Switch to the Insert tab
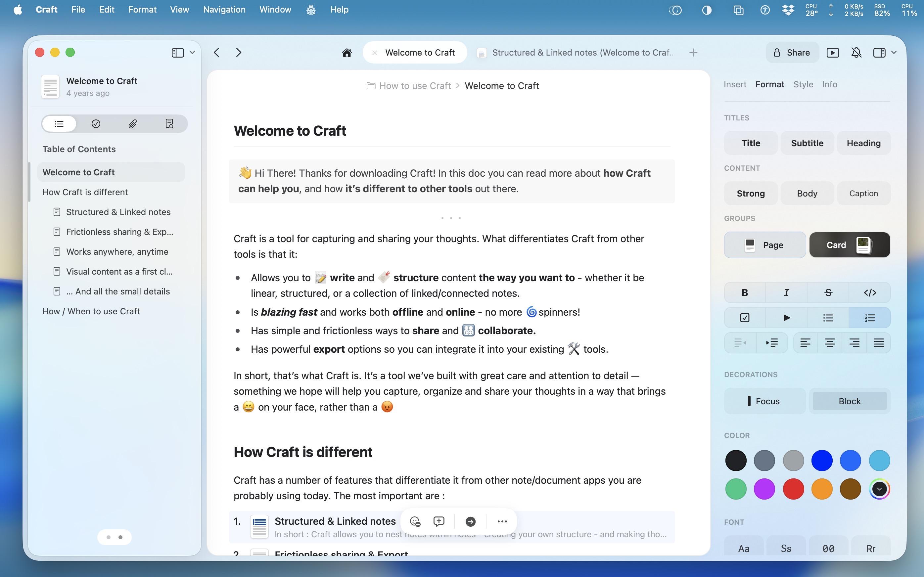This screenshot has width=924, height=577. point(735,84)
